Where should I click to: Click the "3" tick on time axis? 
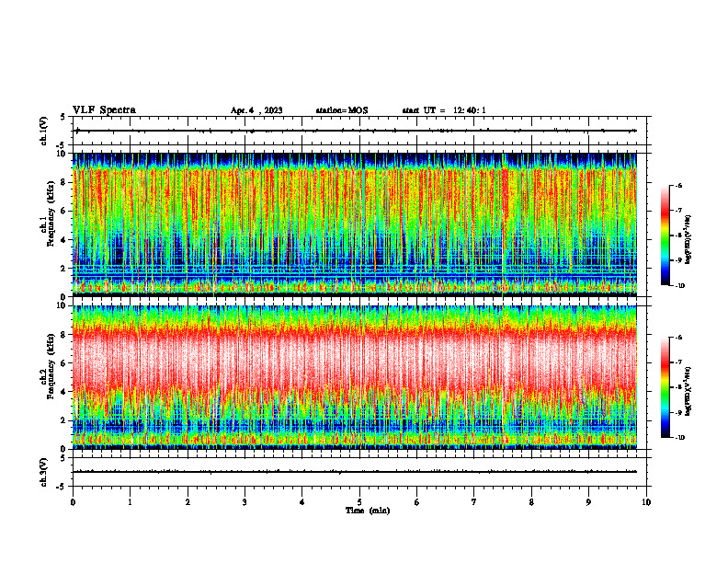coord(245,502)
